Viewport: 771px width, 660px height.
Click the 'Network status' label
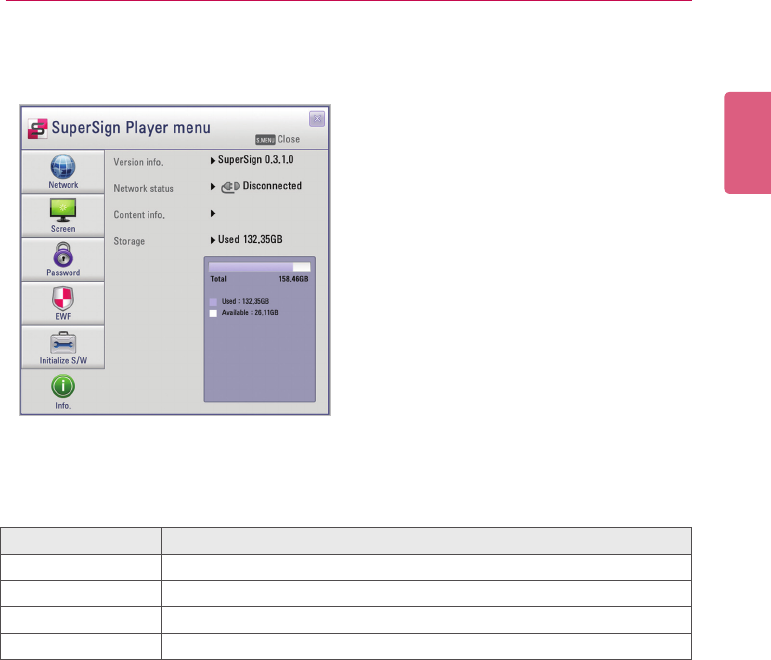[x=144, y=188]
